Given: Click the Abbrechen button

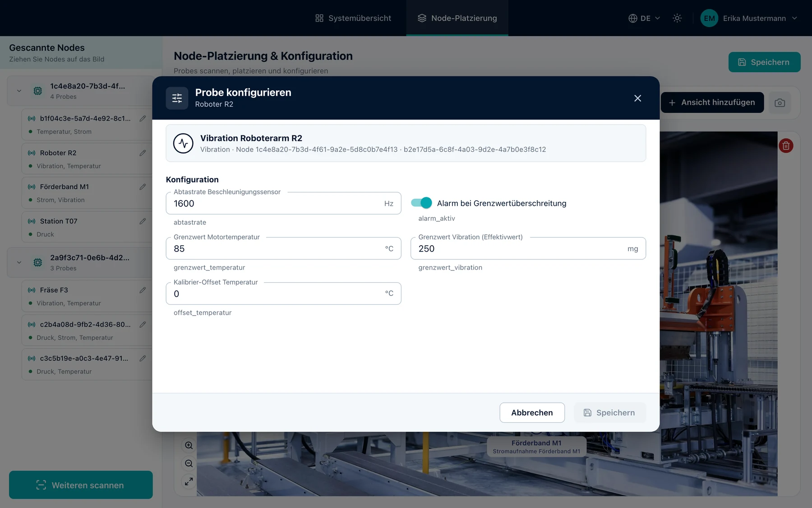Looking at the screenshot, I should pos(532,413).
